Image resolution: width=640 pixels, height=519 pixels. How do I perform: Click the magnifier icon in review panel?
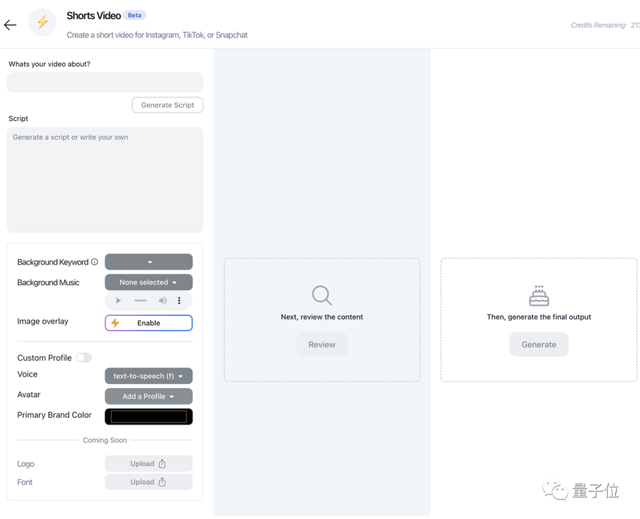point(321,295)
